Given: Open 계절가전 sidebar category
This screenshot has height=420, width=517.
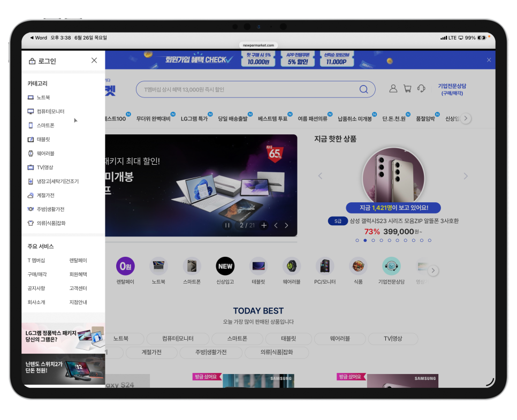Looking at the screenshot, I should point(41,195).
